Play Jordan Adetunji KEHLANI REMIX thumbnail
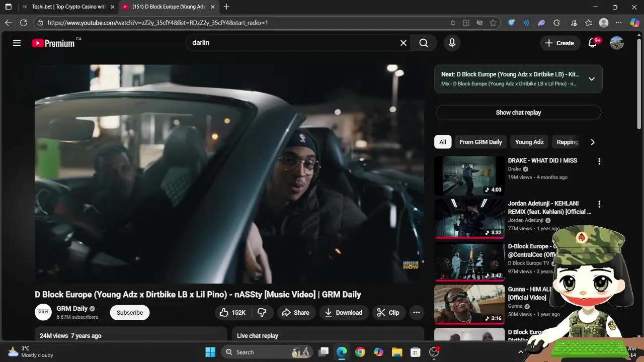 point(469,219)
